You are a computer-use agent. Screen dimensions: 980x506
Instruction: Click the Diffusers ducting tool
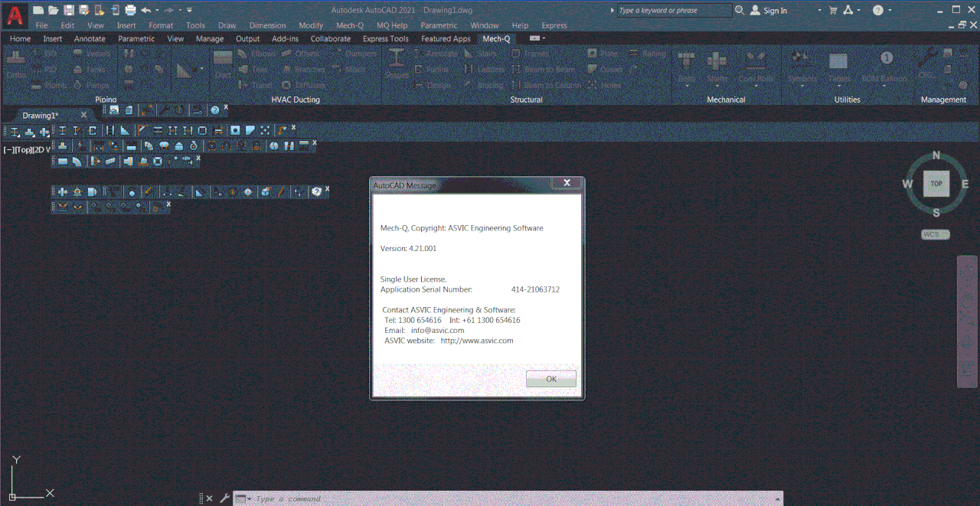coord(302,85)
